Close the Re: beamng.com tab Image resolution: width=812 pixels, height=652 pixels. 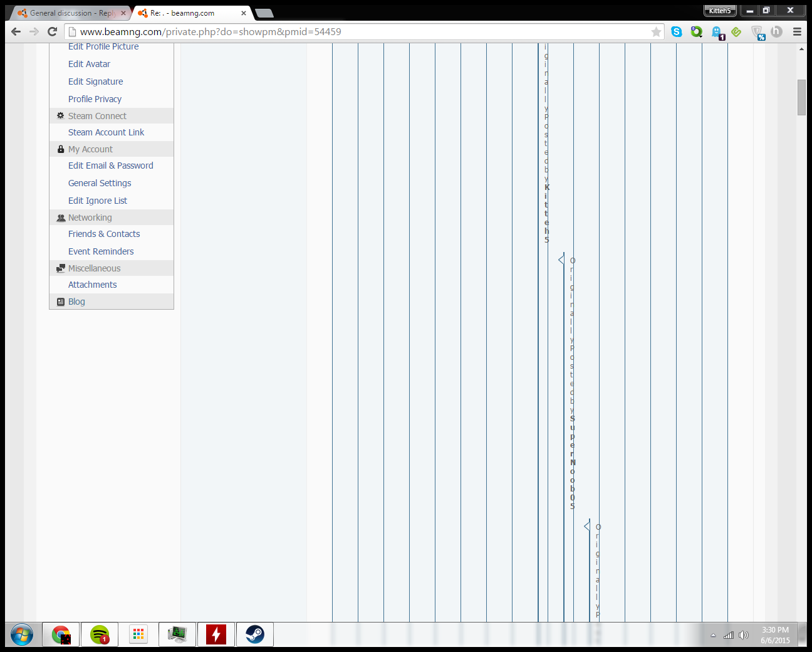click(244, 13)
